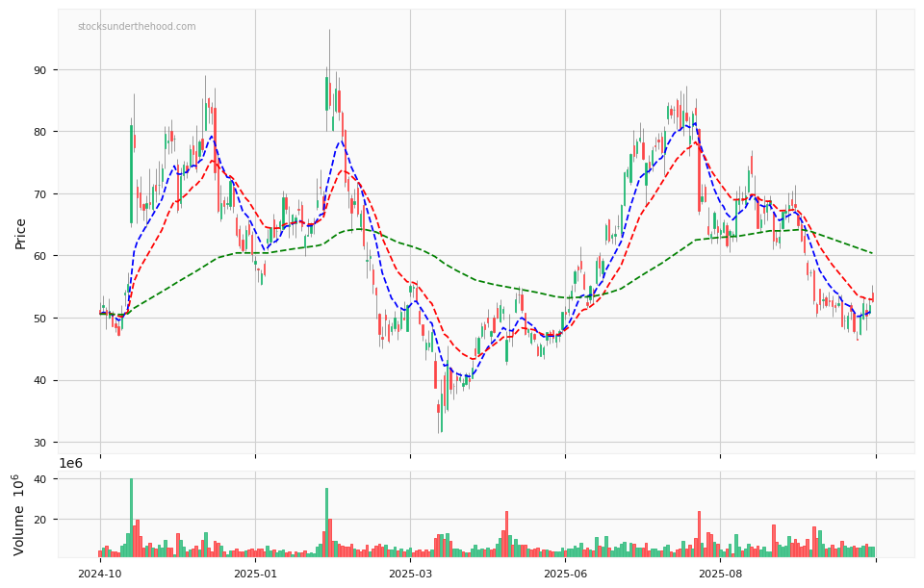Select the 2025-01 date label
Image resolution: width=924 pixels, height=588 pixels.
click(255, 574)
